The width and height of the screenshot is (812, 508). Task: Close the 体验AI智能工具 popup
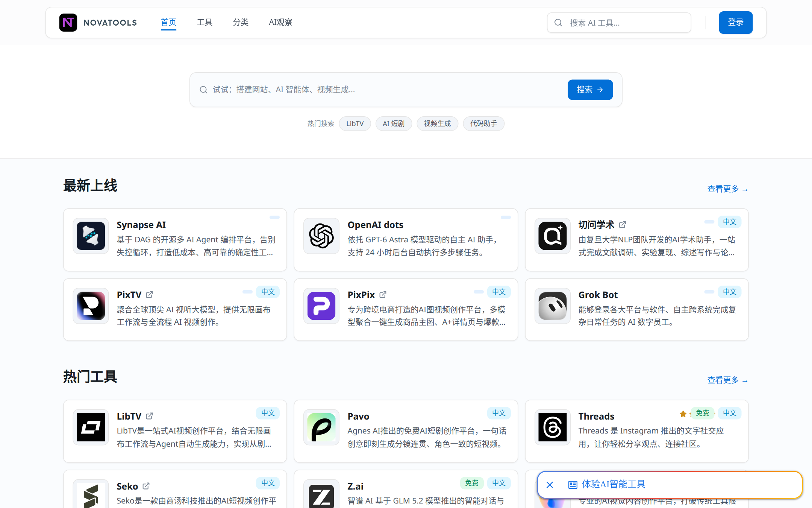[550, 485]
